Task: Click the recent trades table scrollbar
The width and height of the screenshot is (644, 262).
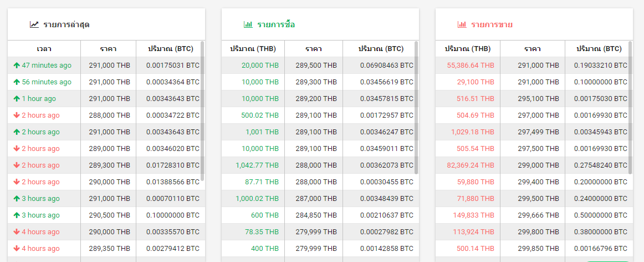Action: 202,111
